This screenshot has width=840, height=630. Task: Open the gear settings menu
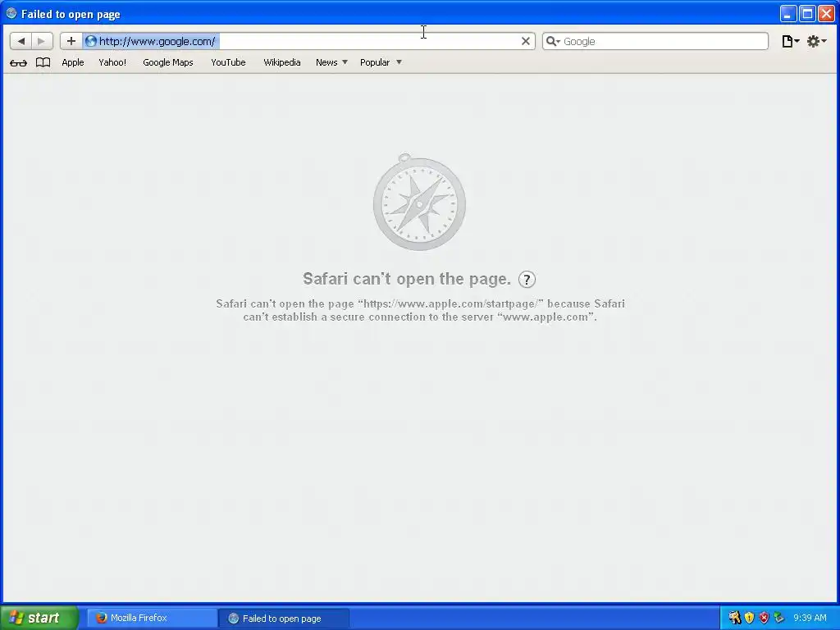[x=816, y=41]
